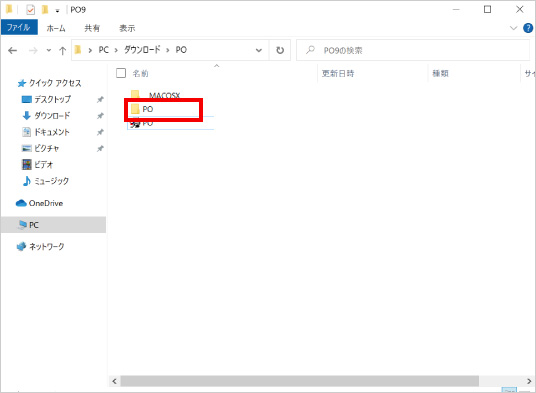This screenshot has height=393, width=536.
Task: Select the PO folder in file list
Action: pyautogui.click(x=142, y=109)
